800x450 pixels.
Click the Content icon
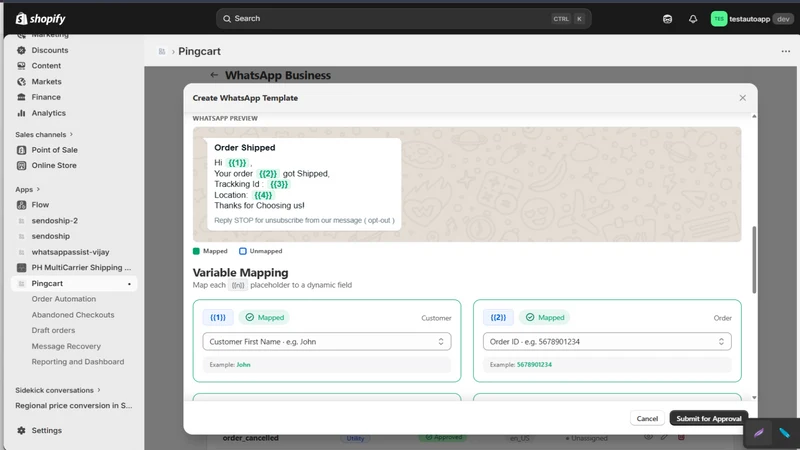coord(21,66)
